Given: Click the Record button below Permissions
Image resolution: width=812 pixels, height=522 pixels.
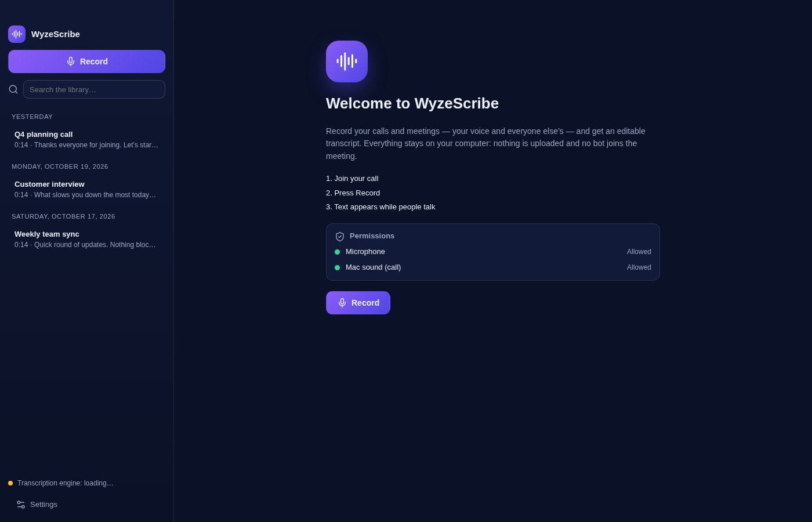Looking at the screenshot, I should 358,303.
